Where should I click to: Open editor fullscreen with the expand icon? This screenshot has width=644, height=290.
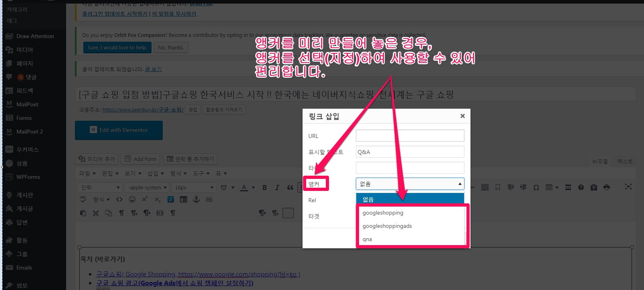[628, 187]
